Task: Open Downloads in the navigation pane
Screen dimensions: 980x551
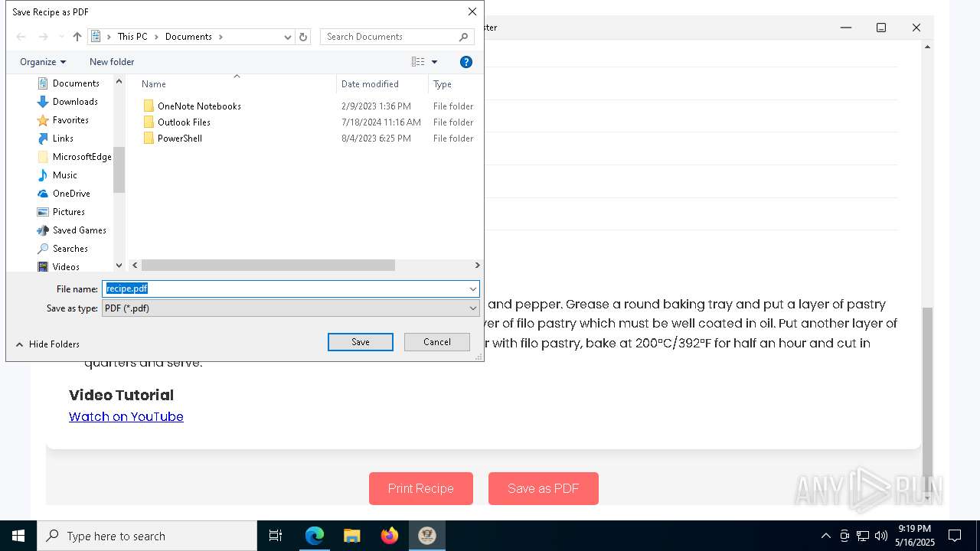Action: click(x=74, y=102)
